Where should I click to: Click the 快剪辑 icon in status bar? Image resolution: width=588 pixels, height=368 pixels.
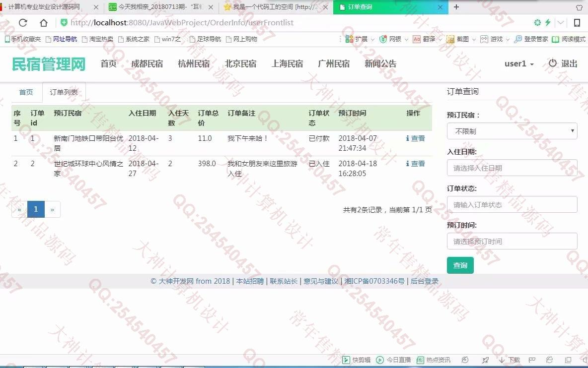click(x=346, y=360)
